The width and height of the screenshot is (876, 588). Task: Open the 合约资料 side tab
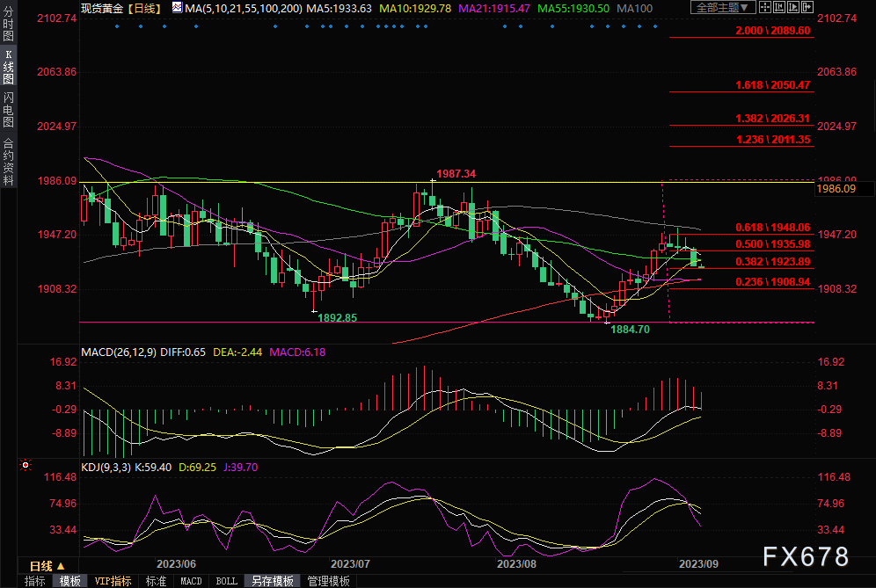[9, 162]
